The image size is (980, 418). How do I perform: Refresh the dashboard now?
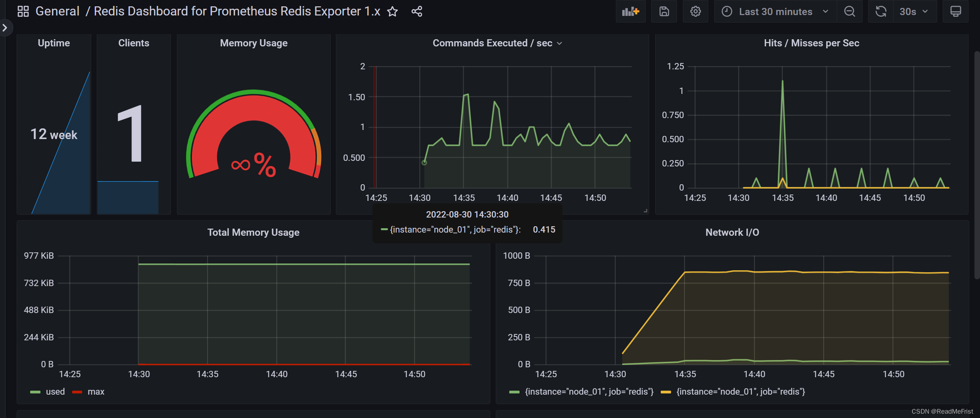[x=881, y=11]
